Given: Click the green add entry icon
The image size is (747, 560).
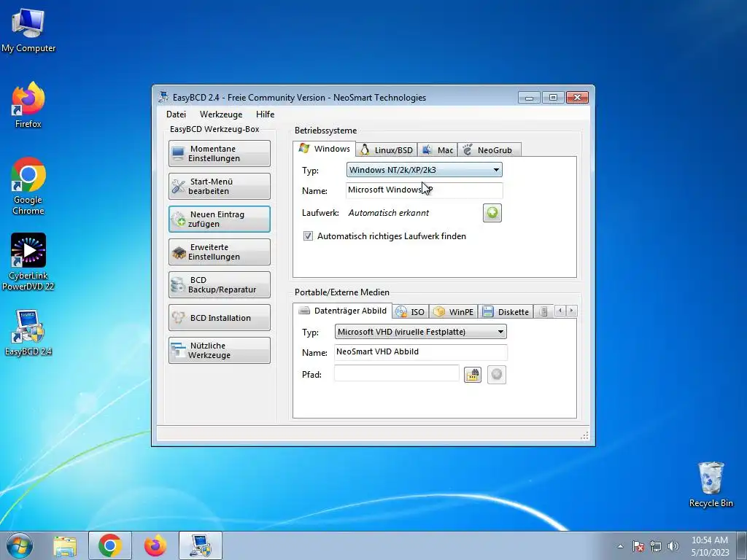Looking at the screenshot, I should click(492, 213).
